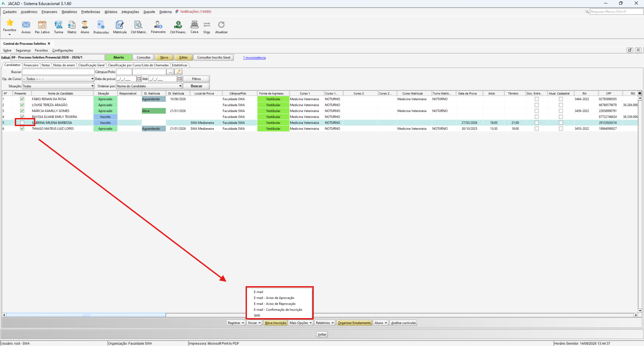The height and width of the screenshot is (346, 644).
Task: Open the Favoritos star toolbar icon
Action: 10,23
